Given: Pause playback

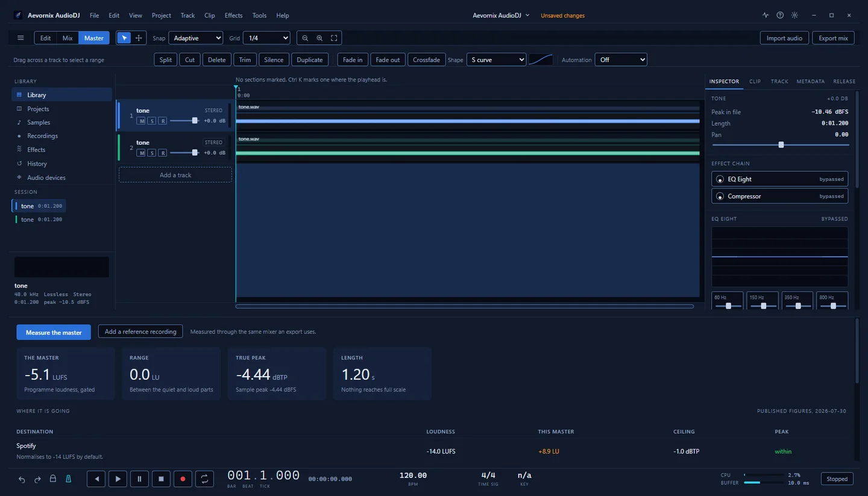Looking at the screenshot, I should click(139, 479).
